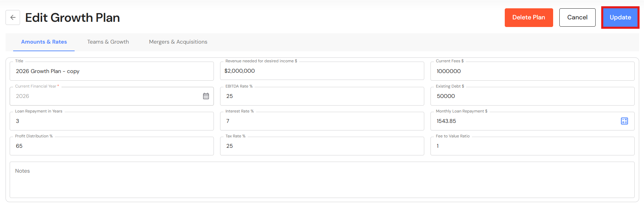Viewport: 644px width, 217px height.
Task: Click the Fee to Value Ratio field
Action: 532,146
